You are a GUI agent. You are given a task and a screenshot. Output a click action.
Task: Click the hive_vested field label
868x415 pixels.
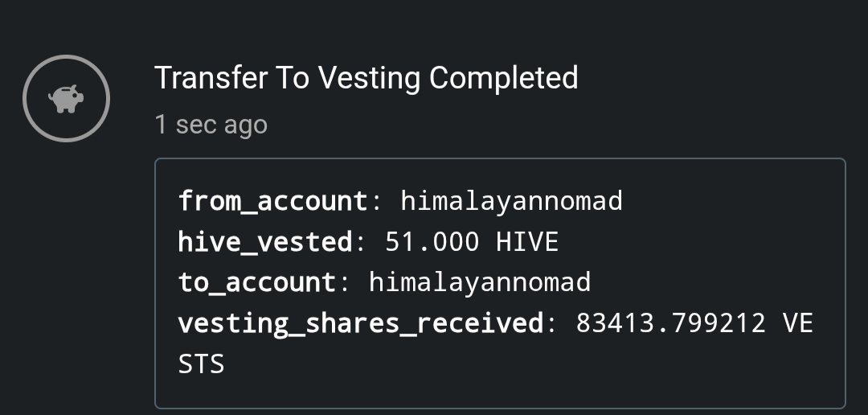pyautogui.click(x=264, y=241)
